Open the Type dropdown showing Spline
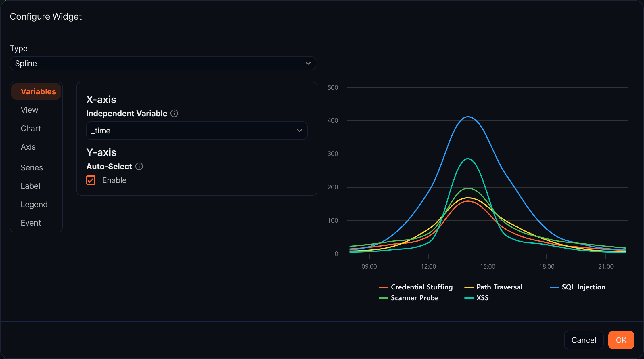The image size is (644, 359). click(x=163, y=63)
